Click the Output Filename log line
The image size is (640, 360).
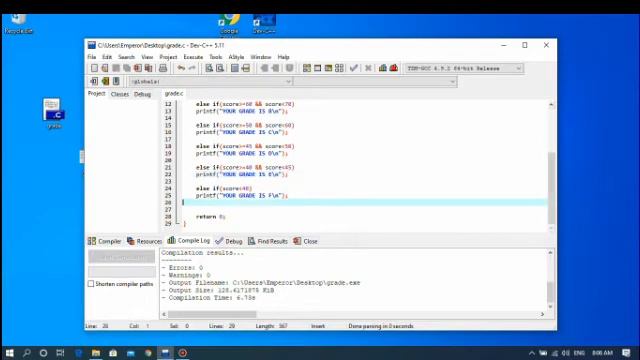tap(261, 282)
